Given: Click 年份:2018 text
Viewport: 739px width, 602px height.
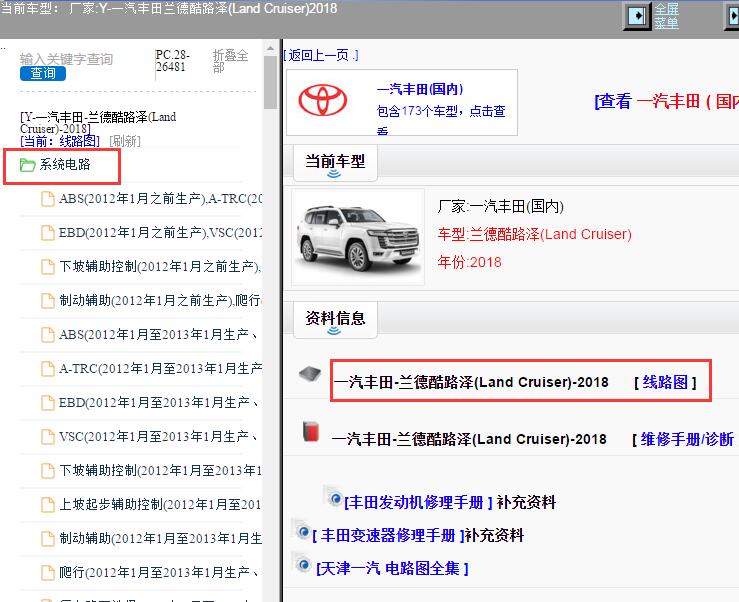Looking at the screenshot, I should [469, 262].
